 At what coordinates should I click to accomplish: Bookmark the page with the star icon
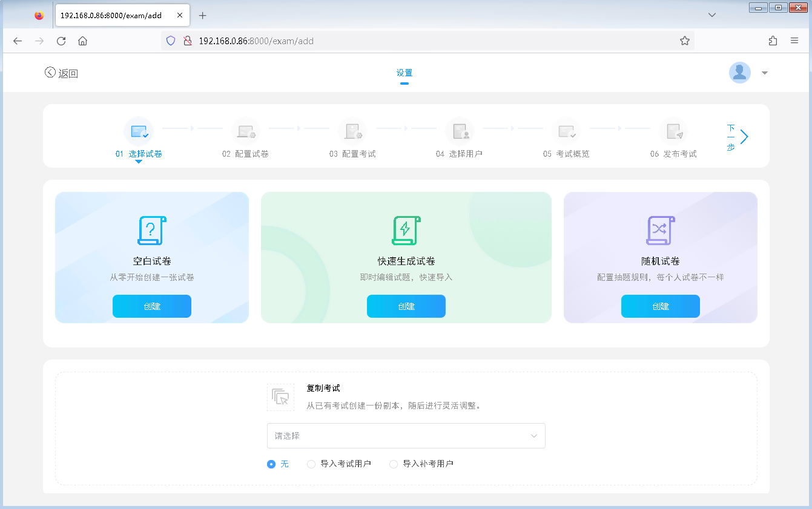click(x=685, y=41)
